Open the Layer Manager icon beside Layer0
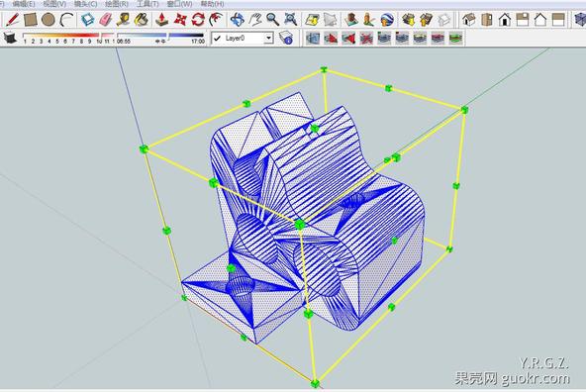The width and height of the screenshot is (586, 392). click(286, 38)
